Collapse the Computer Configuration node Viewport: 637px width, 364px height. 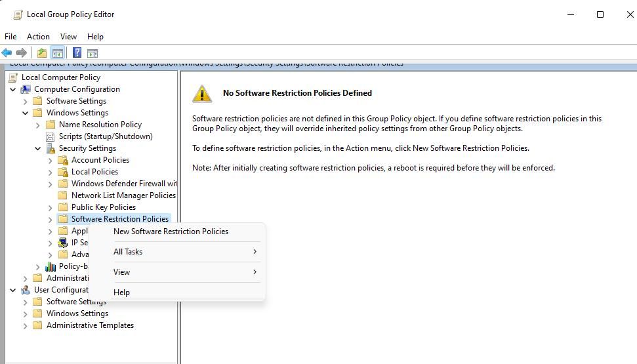click(x=13, y=89)
